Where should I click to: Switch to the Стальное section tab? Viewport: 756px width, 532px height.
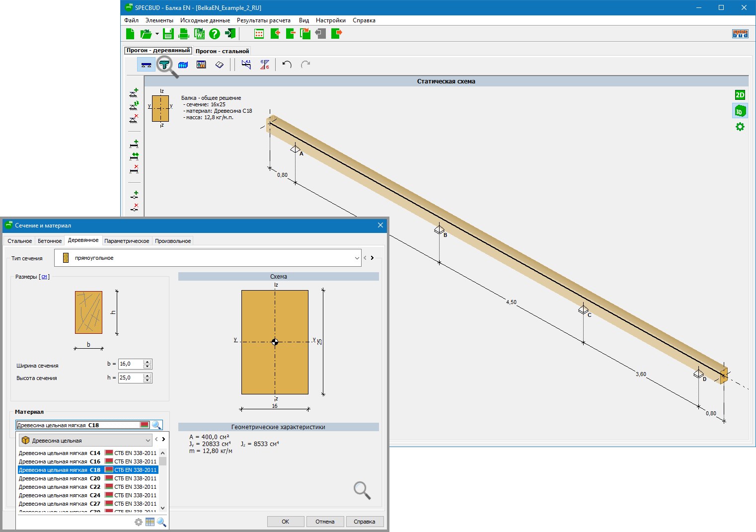tap(20, 241)
